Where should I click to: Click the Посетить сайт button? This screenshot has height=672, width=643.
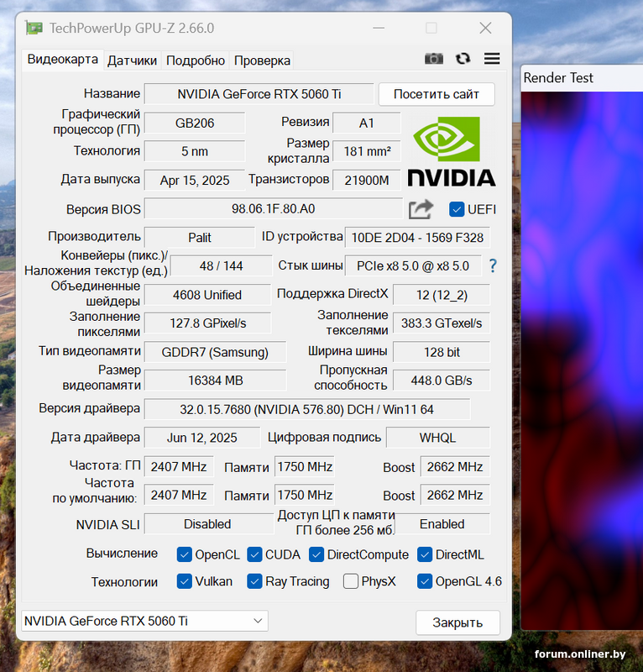point(437,94)
